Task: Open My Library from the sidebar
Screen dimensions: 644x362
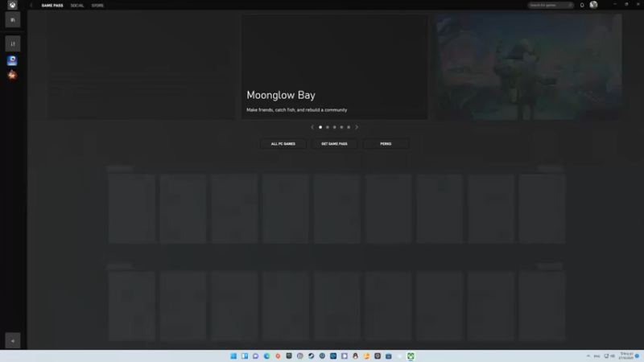Action: [x=13, y=19]
